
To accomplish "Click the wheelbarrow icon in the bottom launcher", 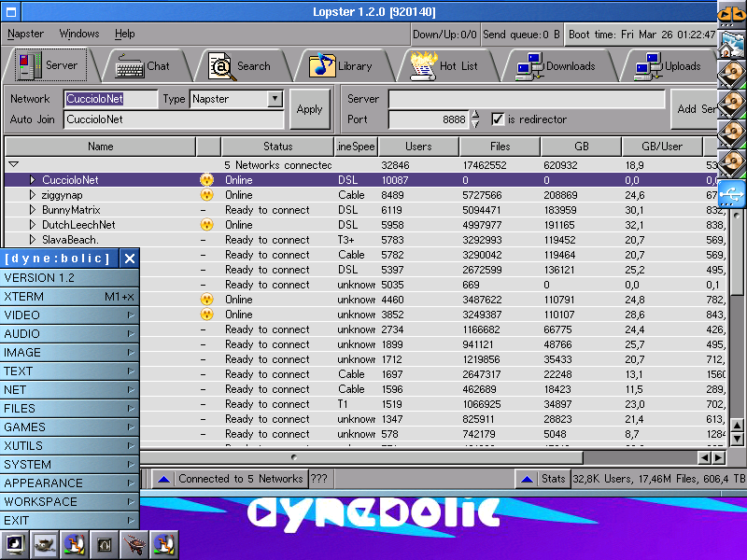I will (x=134, y=544).
